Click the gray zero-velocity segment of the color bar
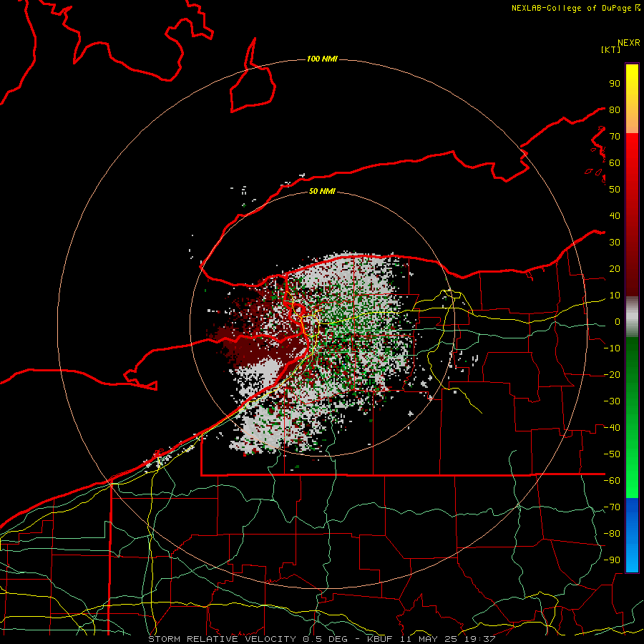 tap(632, 317)
